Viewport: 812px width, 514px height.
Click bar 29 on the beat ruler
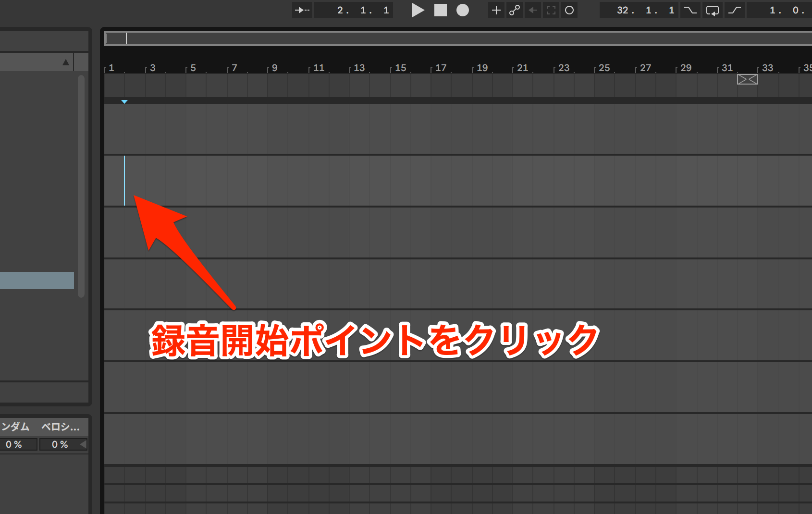pyautogui.click(x=686, y=68)
